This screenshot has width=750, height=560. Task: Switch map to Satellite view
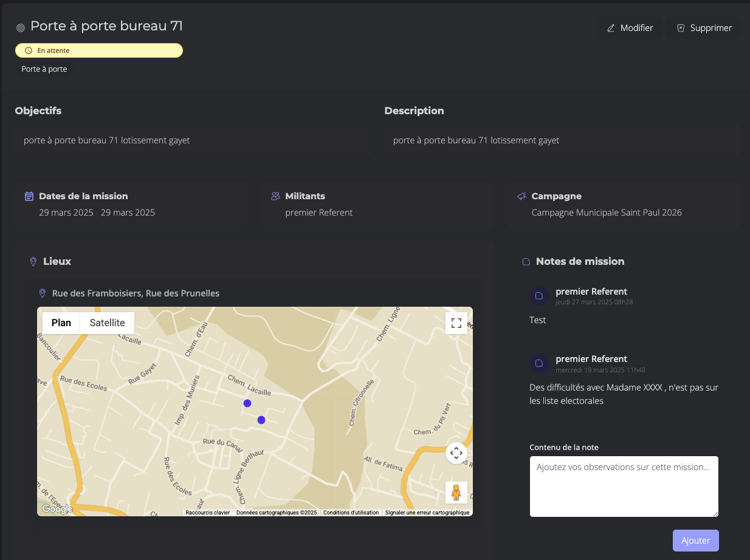tap(108, 323)
